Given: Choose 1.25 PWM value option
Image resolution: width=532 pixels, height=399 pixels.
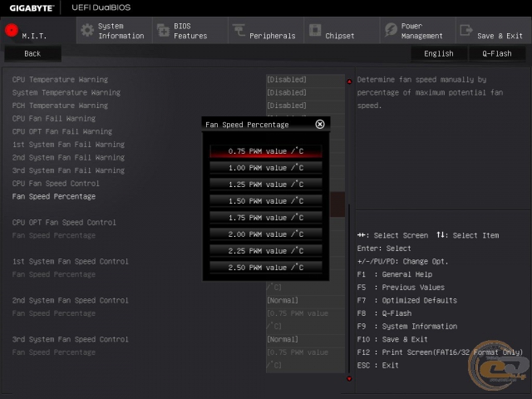Looking at the screenshot, I should (x=266, y=185).
